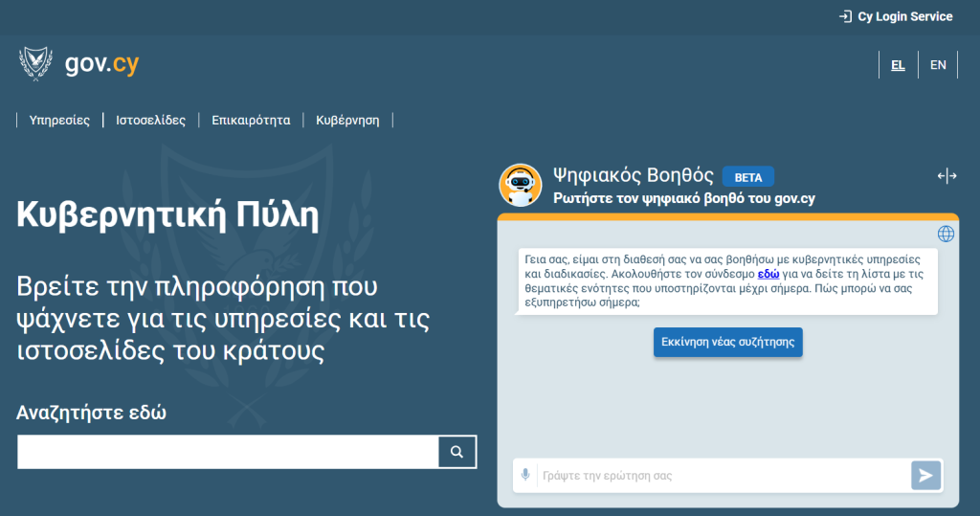Click the Γράψτε την ερώτηση σας field
This screenshot has width=980, height=516.
[723, 475]
